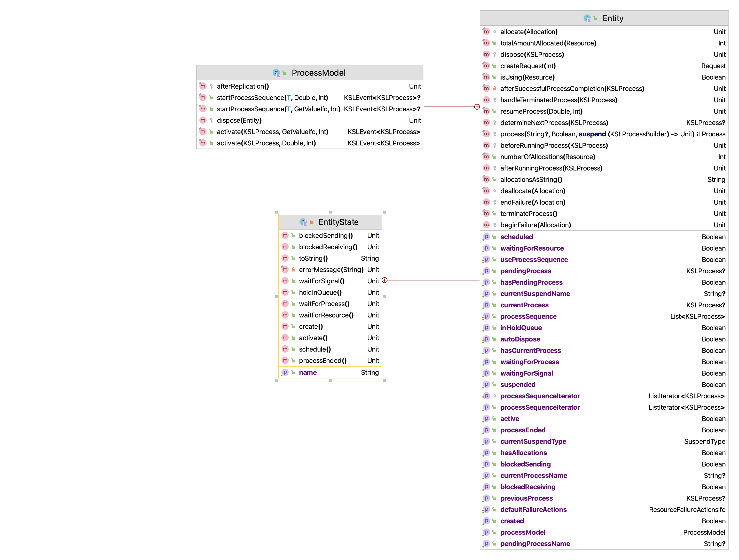Image resolution: width=739 pixels, height=560 pixels.
Task: Select inHoldQueue property
Action: (604, 328)
